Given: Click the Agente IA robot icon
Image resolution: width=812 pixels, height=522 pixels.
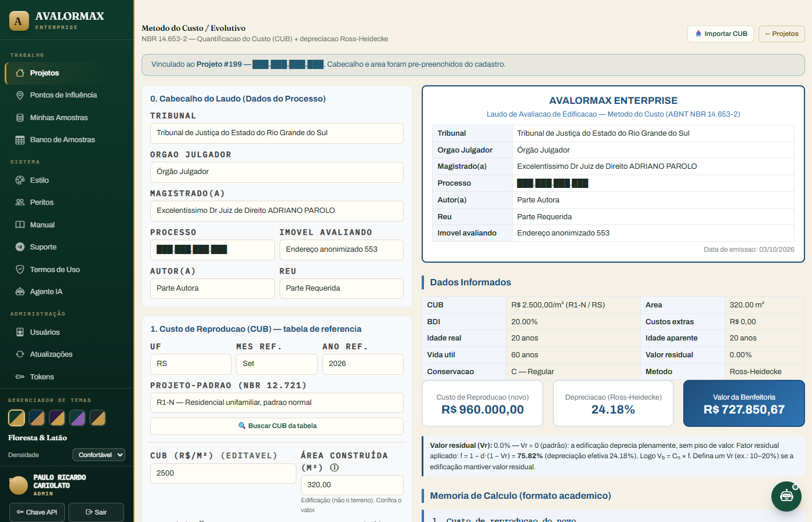Looking at the screenshot, I should coord(20,292).
